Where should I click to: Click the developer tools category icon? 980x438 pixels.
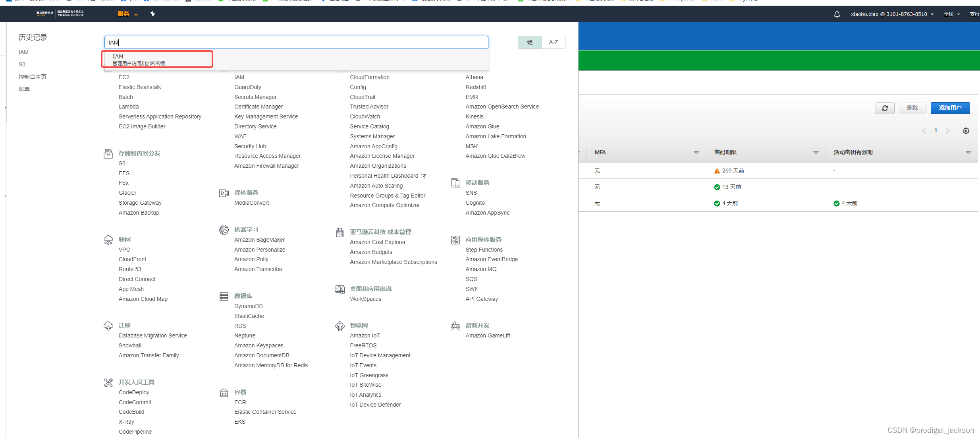click(108, 382)
